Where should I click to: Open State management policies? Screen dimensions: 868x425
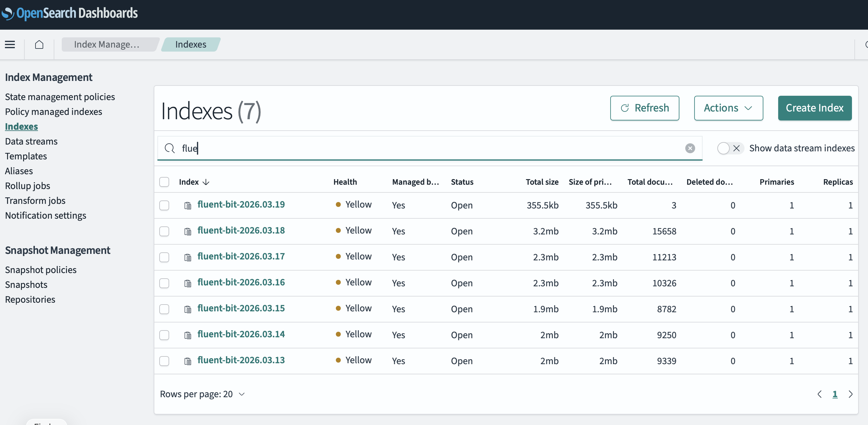60,97
